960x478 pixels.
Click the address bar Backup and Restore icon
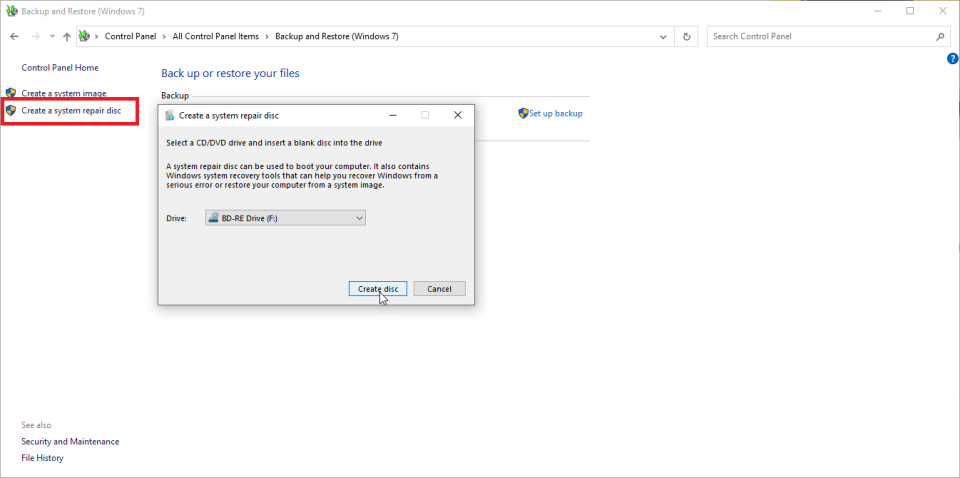pos(84,37)
